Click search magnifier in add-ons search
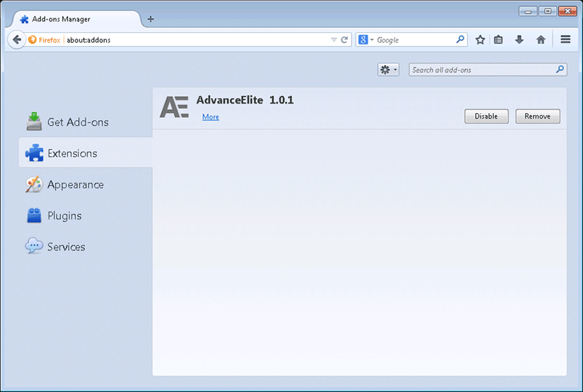This screenshot has height=392, width=583. pyautogui.click(x=560, y=69)
